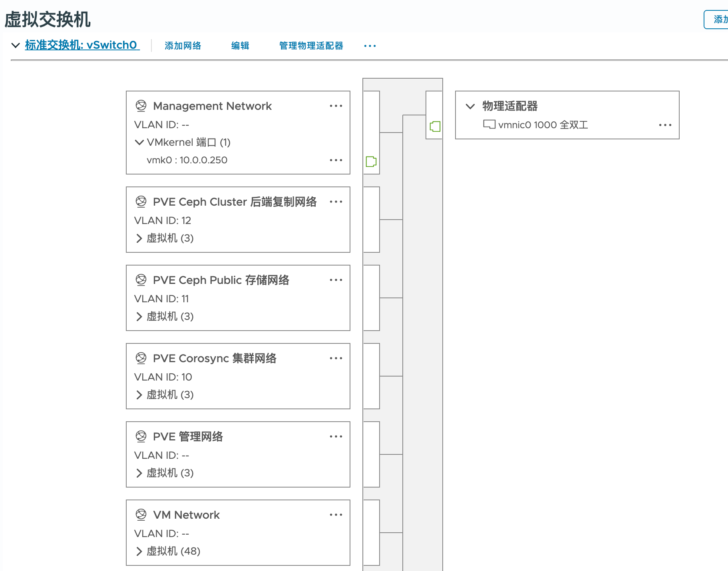Select PVE Corosync 集群网络 title
Viewport: 728px width, 571px height.
tap(215, 358)
